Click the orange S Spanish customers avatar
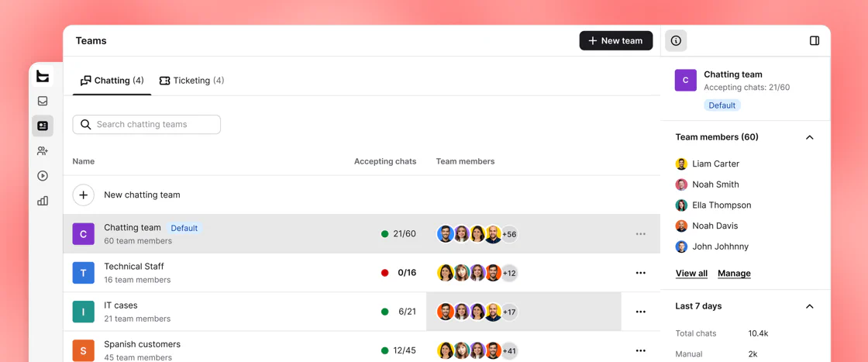The image size is (868, 362). coord(84,350)
